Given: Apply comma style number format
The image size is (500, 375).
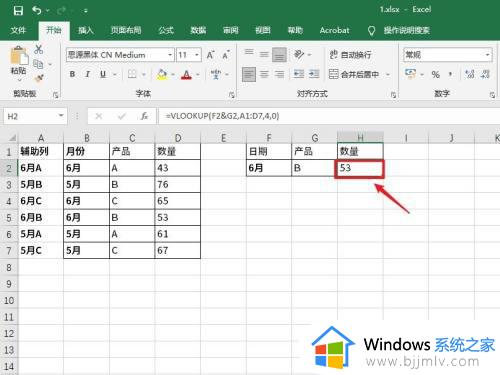Looking at the screenshot, I should click(x=450, y=74).
